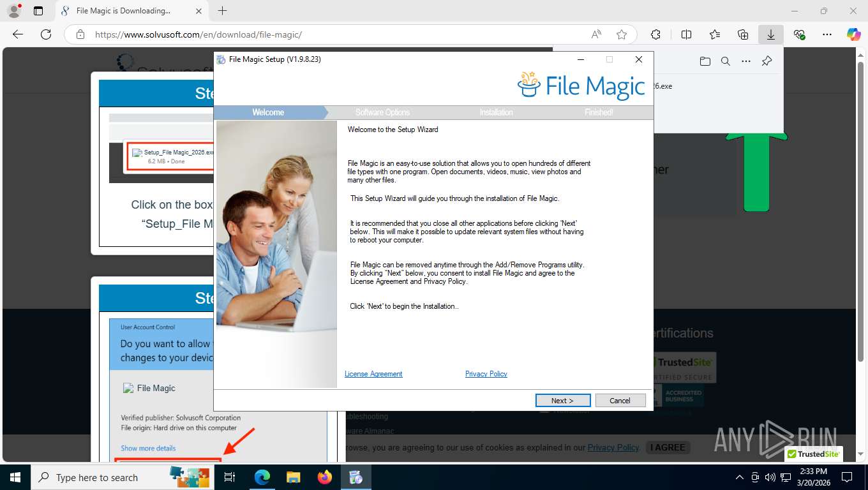Open Browser essentials heart icon
868x490 pixels.
pos(799,34)
